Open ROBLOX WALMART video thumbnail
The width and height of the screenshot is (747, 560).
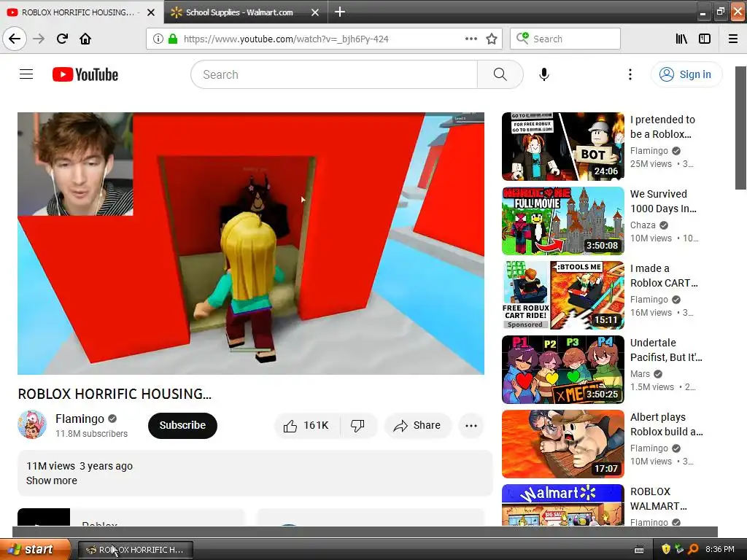pos(562,505)
